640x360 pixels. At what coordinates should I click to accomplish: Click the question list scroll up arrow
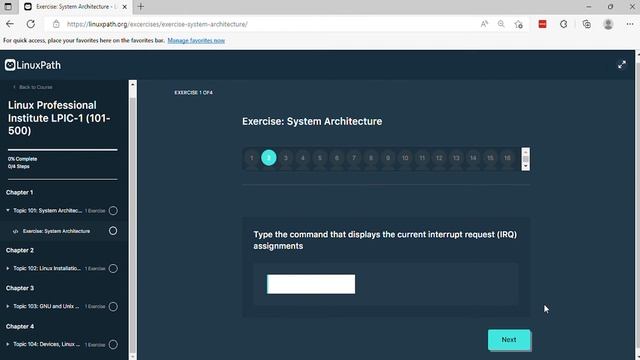(x=526, y=151)
